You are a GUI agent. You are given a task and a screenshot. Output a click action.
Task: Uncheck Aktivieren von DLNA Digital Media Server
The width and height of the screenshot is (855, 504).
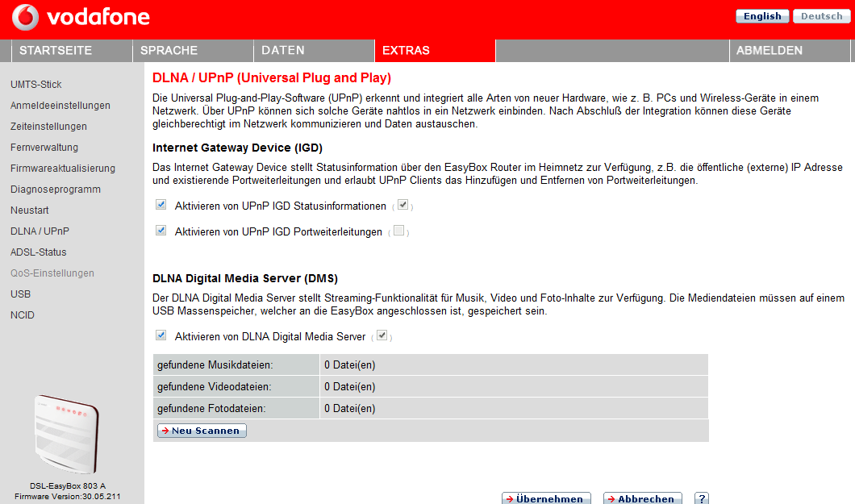tap(161, 335)
